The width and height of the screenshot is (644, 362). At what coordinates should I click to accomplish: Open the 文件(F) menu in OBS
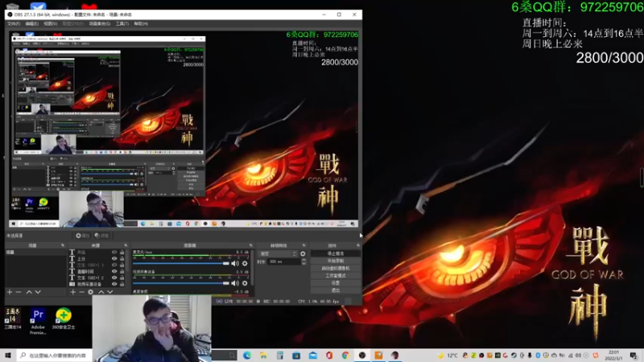point(14,24)
